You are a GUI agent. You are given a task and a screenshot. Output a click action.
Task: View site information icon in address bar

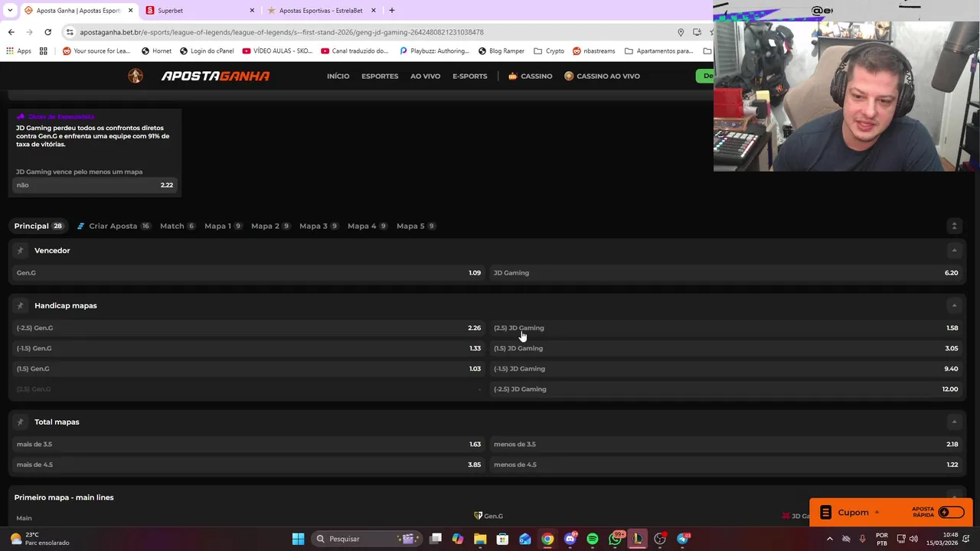pyautogui.click(x=70, y=32)
